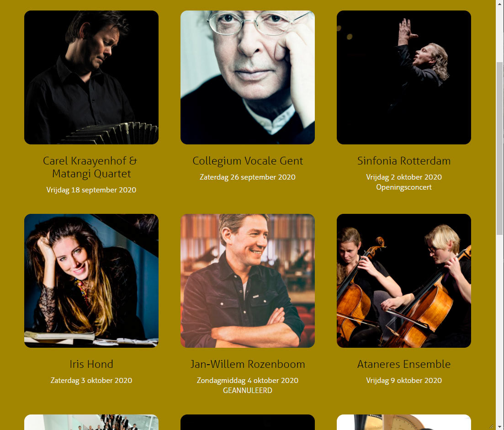Click the Jan-Willem Rozenboom title
Screen dimensions: 504x430
248,364
